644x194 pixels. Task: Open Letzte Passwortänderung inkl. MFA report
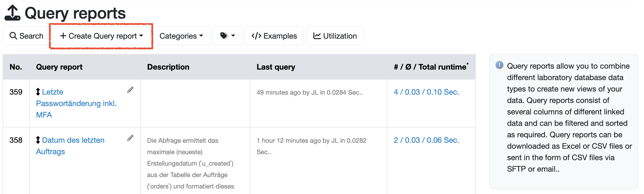[x=76, y=103]
